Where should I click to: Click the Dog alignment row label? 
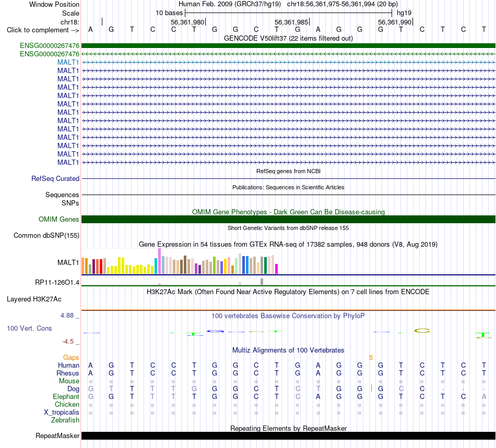coord(73,389)
